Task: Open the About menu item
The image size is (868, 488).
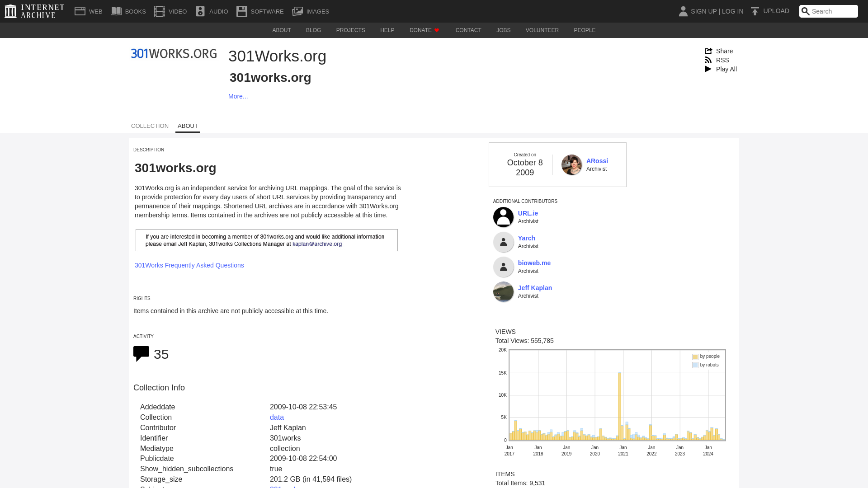Action: pyautogui.click(x=282, y=30)
